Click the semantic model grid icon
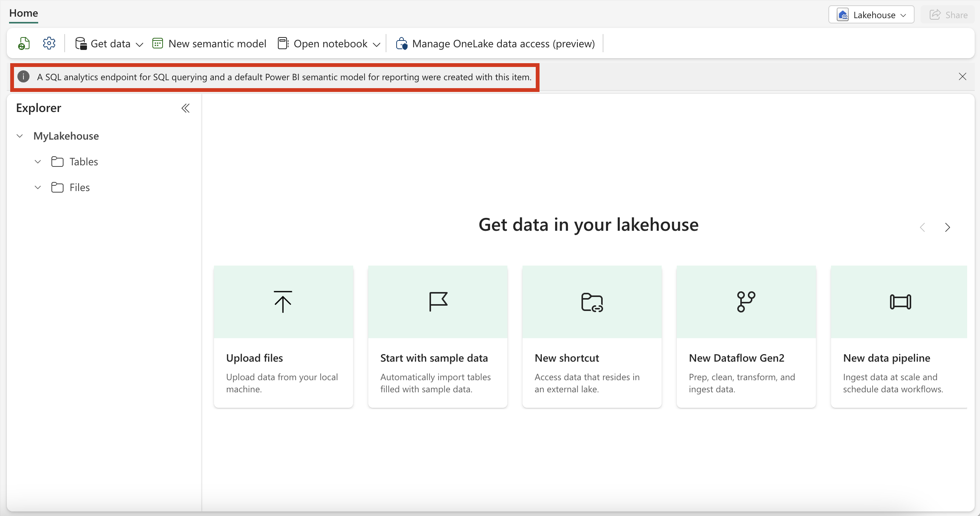The height and width of the screenshot is (516, 980). click(x=158, y=44)
